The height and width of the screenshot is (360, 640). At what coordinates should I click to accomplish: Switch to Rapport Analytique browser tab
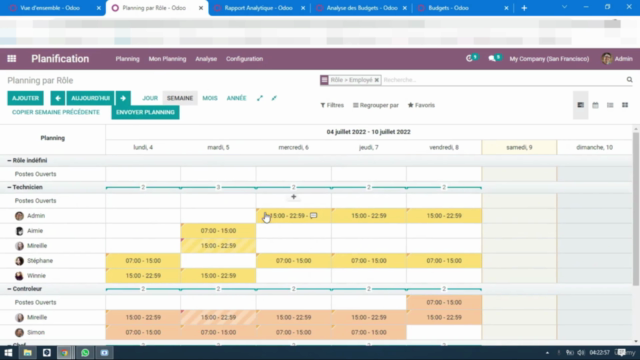point(258,8)
